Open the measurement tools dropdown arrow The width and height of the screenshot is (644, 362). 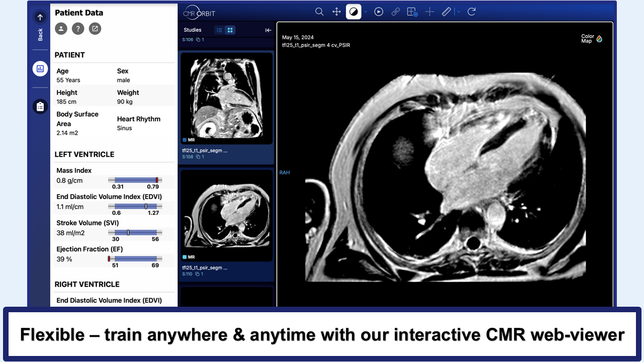(458, 12)
